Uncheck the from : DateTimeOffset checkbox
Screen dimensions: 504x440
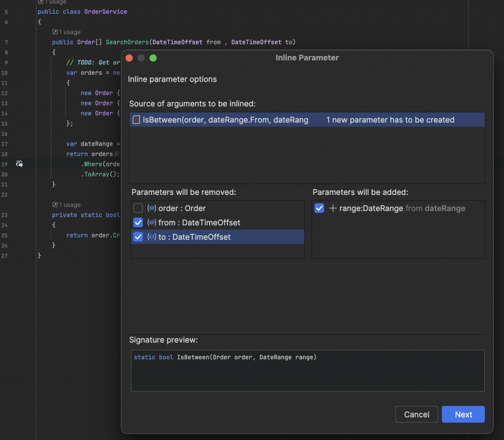click(138, 222)
